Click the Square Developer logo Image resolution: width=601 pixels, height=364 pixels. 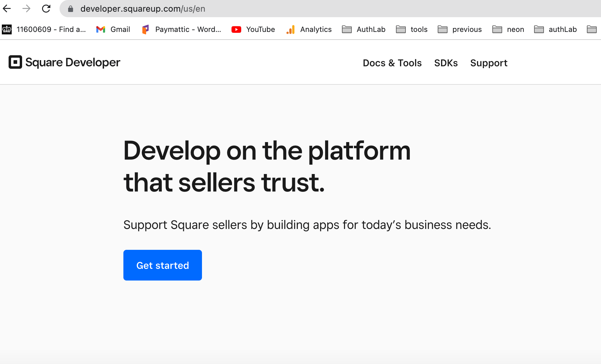(64, 62)
